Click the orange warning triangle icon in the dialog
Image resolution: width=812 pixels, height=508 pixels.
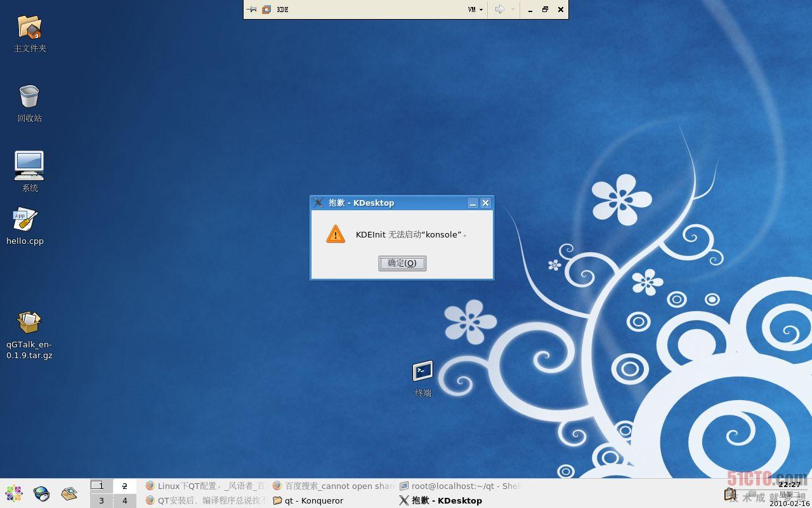tap(336, 234)
